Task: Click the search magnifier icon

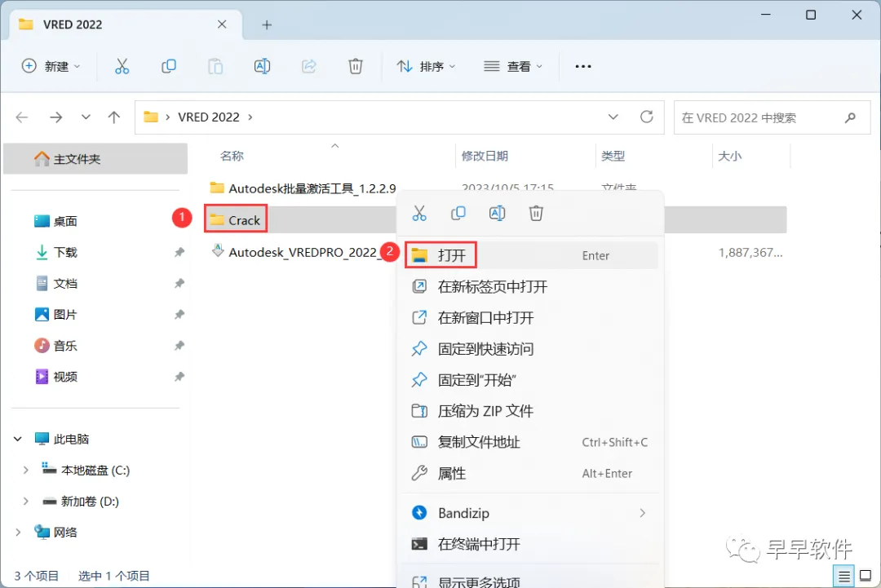Action: (850, 117)
